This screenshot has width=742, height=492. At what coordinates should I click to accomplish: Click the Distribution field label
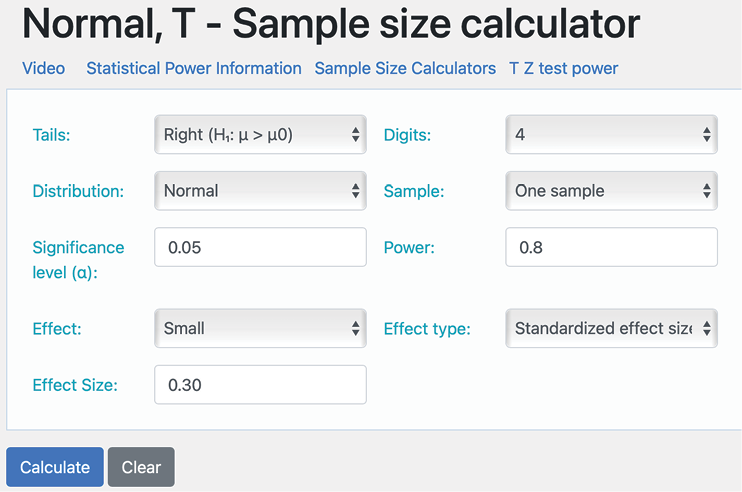coord(78,191)
